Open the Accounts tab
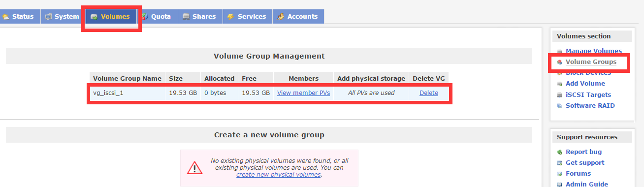 point(298,16)
